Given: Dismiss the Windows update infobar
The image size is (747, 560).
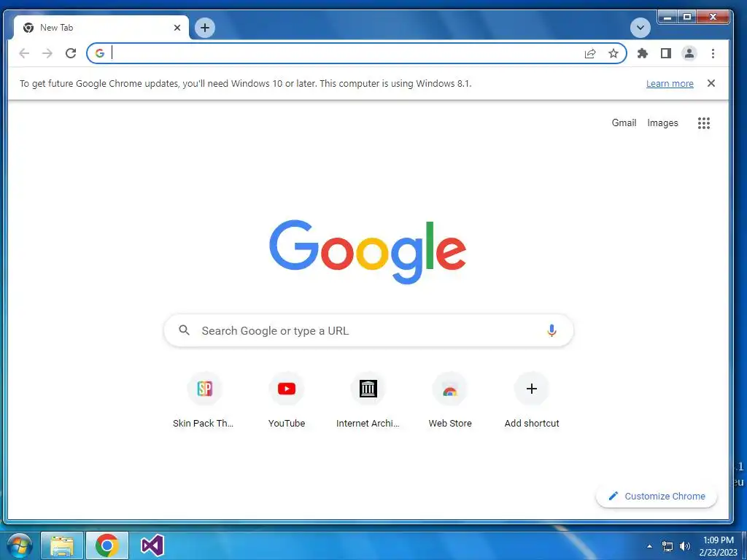Looking at the screenshot, I should (711, 83).
